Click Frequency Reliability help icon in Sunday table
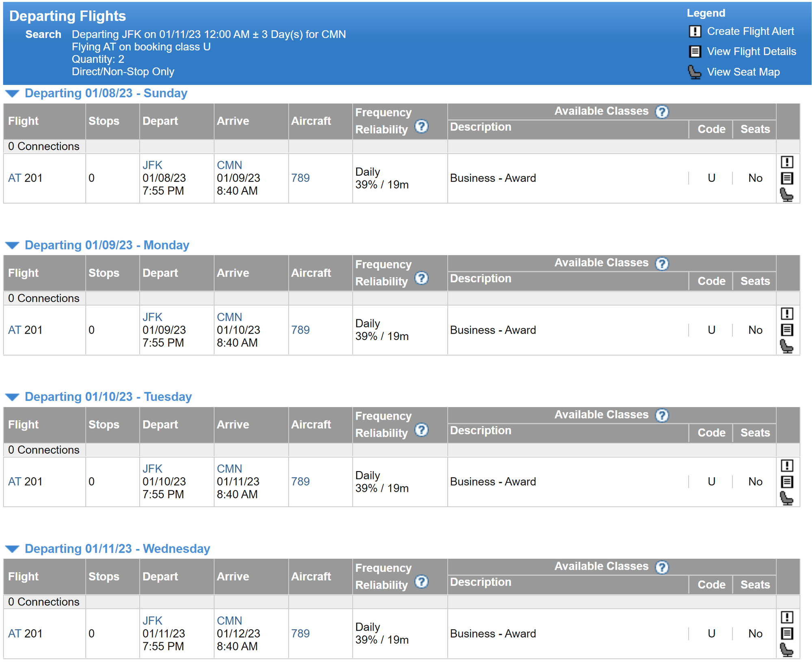 click(x=421, y=127)
